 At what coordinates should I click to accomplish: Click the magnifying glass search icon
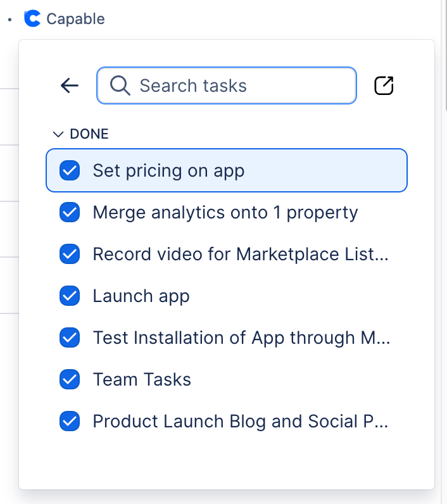point(120,85)
